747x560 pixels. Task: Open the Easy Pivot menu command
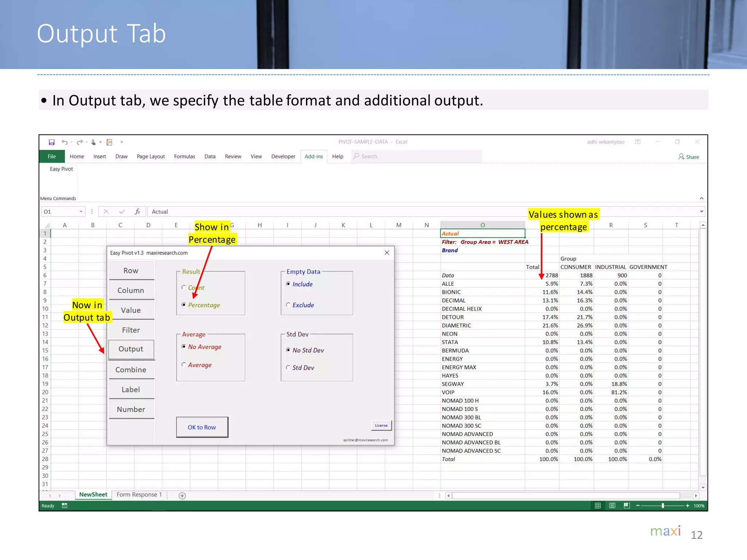(x=61, y=169)
